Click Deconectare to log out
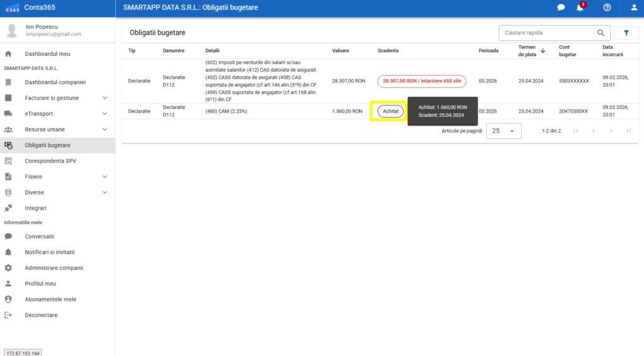 pyautogui.click(x=41, y=315)
